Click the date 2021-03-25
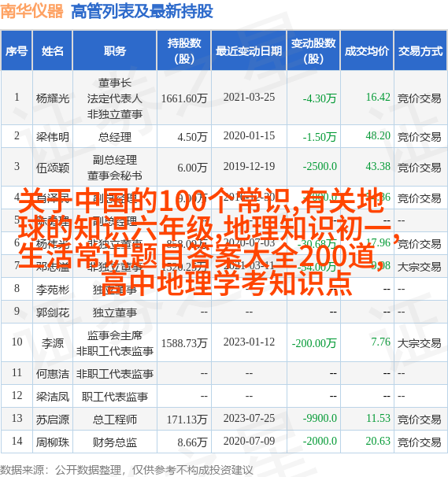448x477 pixels. 249,98
